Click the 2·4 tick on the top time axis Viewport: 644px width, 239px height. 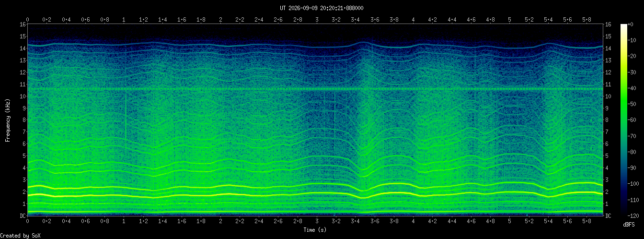pyautogui.click(x=259, y=20)
